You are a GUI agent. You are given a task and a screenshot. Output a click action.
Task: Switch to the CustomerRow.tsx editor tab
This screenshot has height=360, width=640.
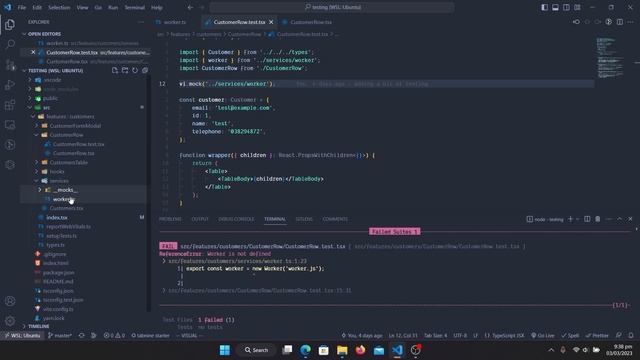tap(307, 22)
